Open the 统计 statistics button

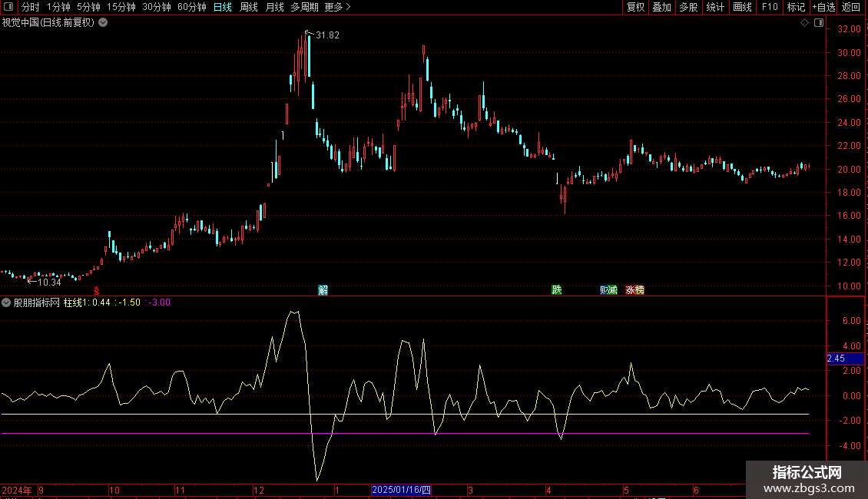tap(715, 7)
